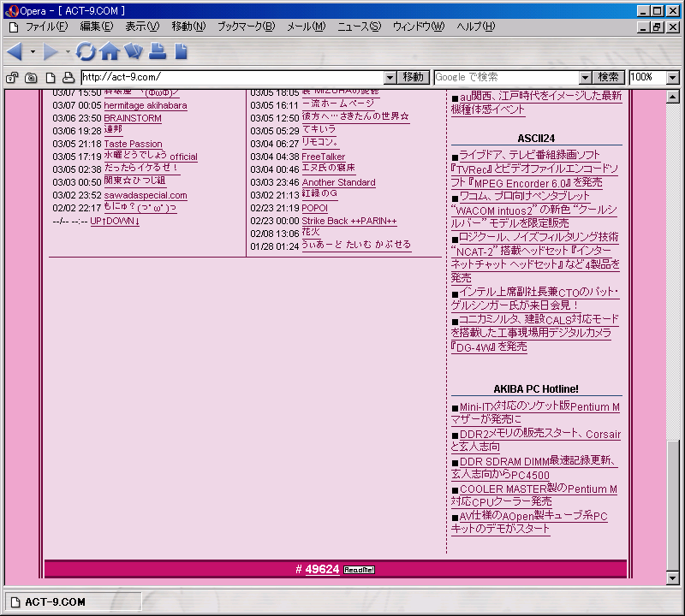Open the エヌ氏の寝床 link
This screenshot has height=616, width=685.
pos(329,168)
